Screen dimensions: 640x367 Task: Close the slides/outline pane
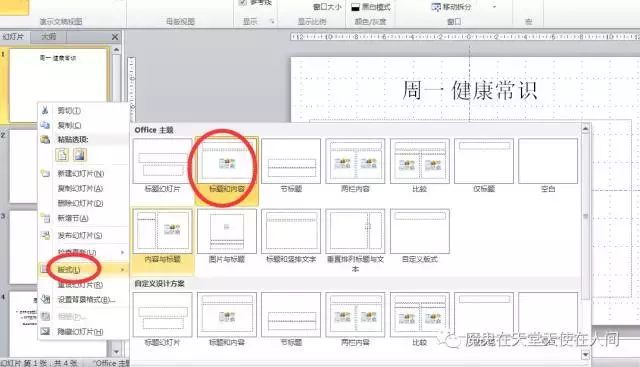point(115,37)
